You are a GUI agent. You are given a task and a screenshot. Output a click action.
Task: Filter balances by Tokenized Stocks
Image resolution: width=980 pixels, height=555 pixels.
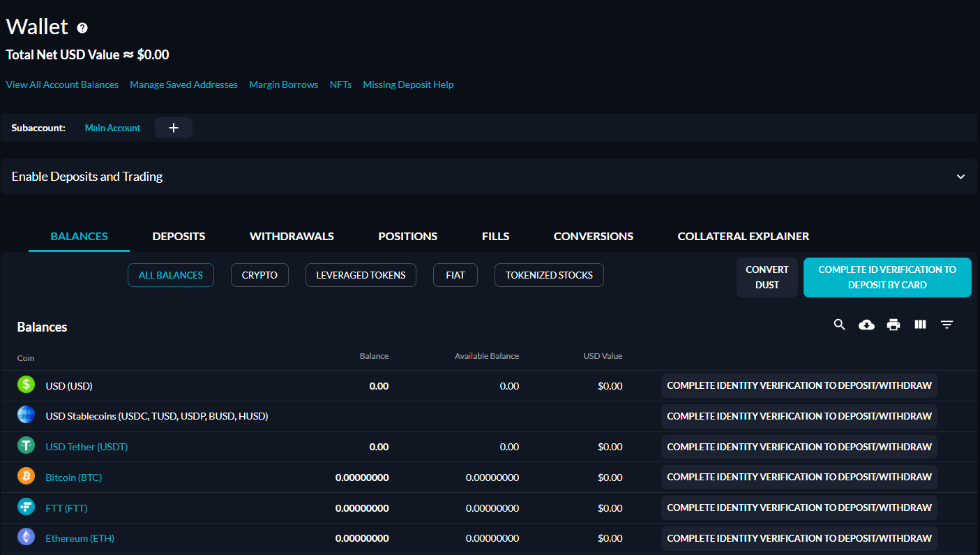point(549,275)
